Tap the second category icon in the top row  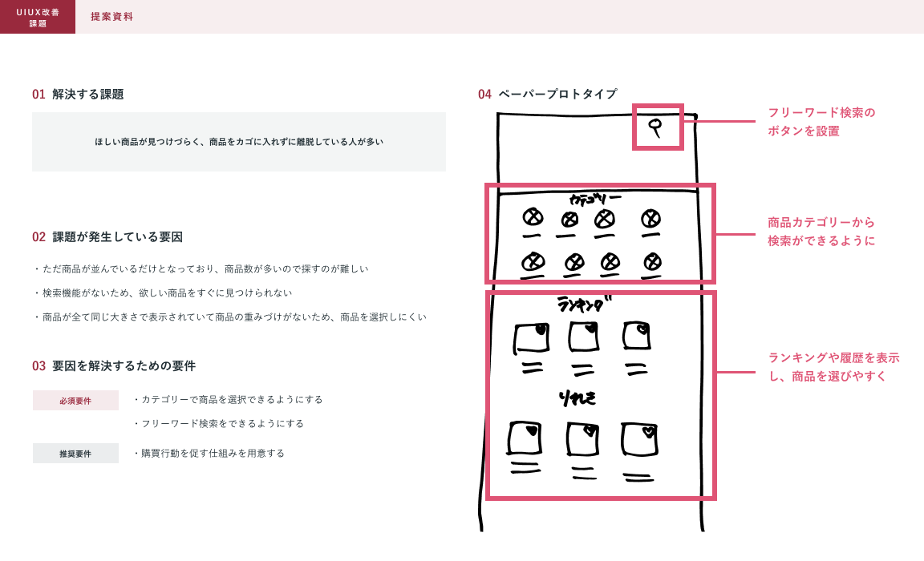pos(569,219)
